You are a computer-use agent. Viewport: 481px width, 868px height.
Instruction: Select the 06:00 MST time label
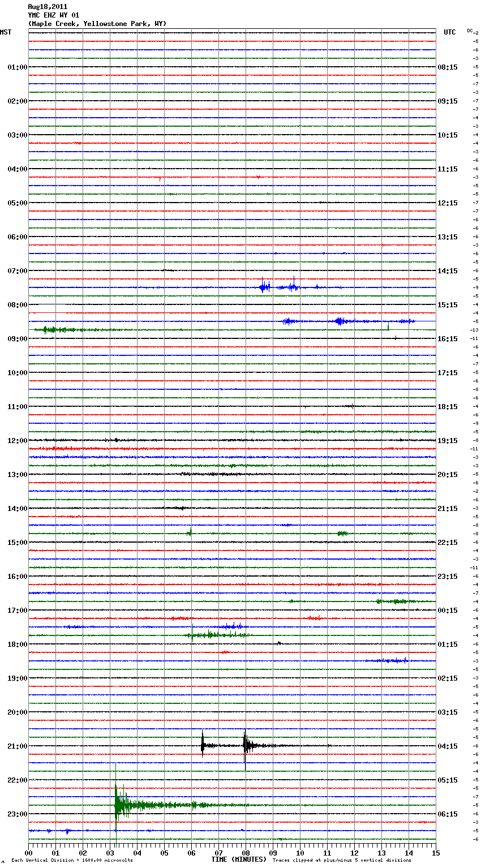tap(18, 237)
